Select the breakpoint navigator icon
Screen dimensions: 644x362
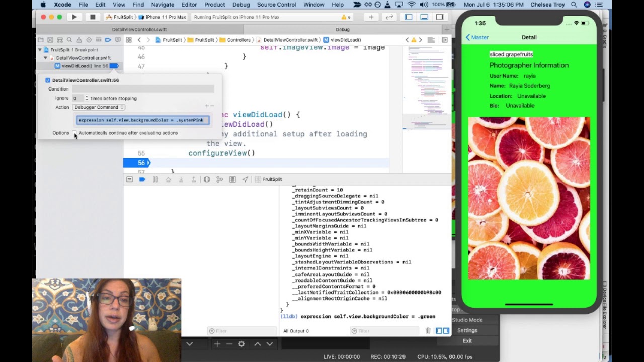(108, 40)
